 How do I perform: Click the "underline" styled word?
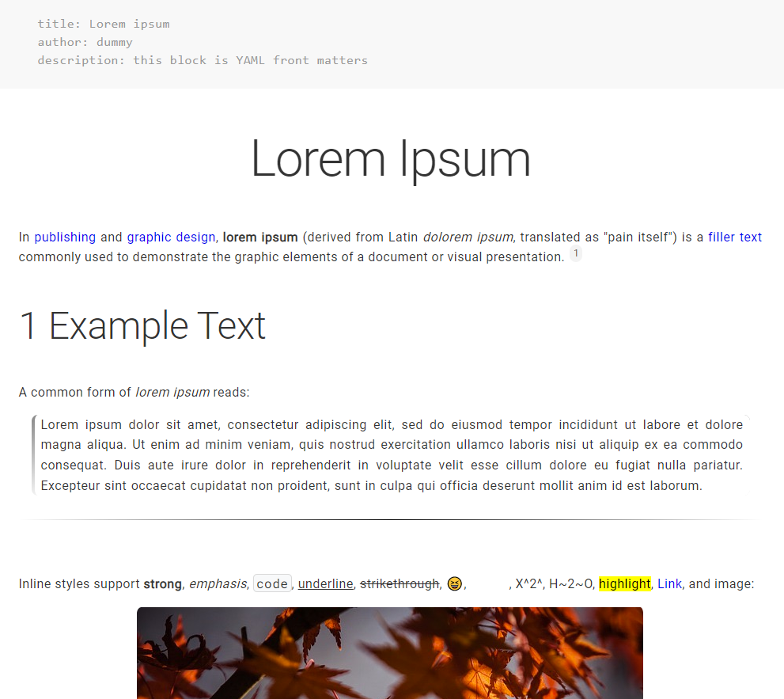click(x=325, y=584)
